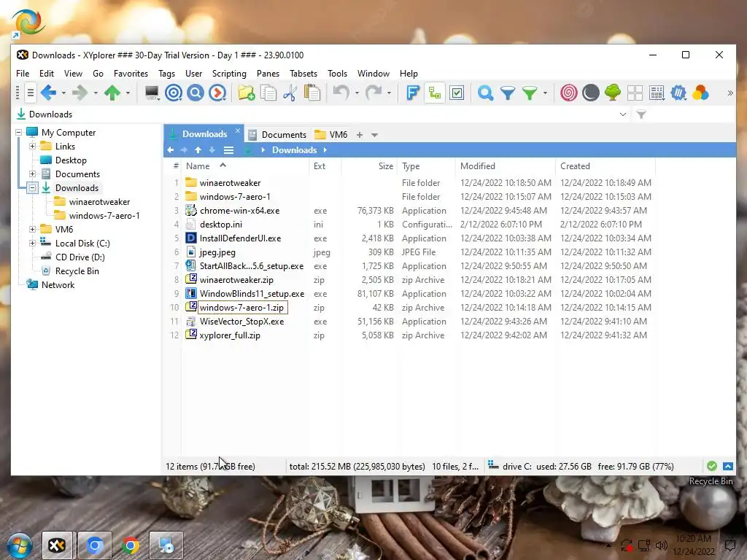Click the Undo arrow icon

pyautogui.click(x=341, y=92)
